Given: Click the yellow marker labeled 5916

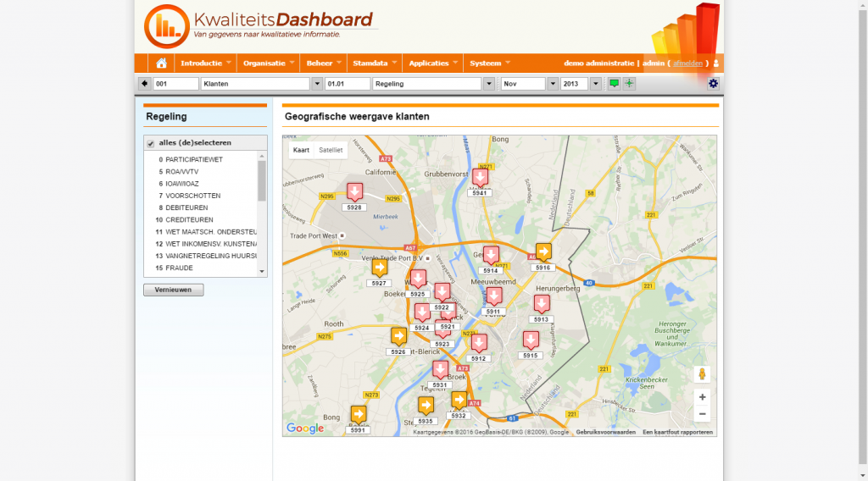Looking at the screenshot, I should click(x=543, y=252).
